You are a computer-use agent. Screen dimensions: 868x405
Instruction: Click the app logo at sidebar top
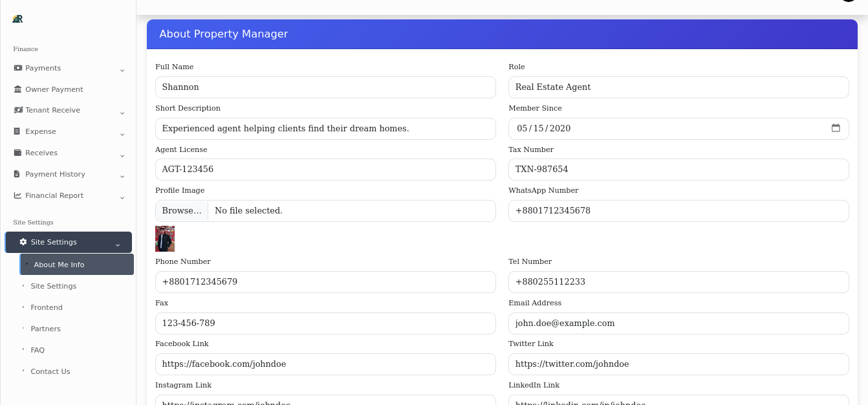click(x=17, y=19)
